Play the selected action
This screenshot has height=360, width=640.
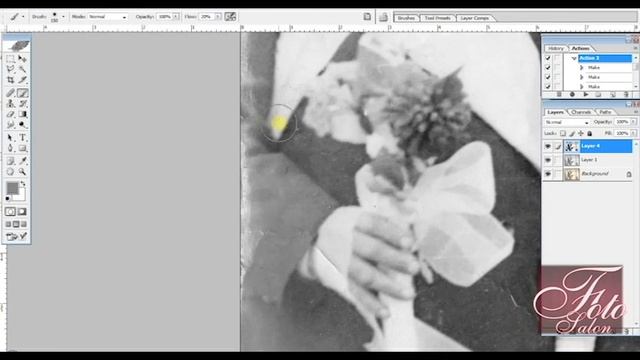(586, 95)
